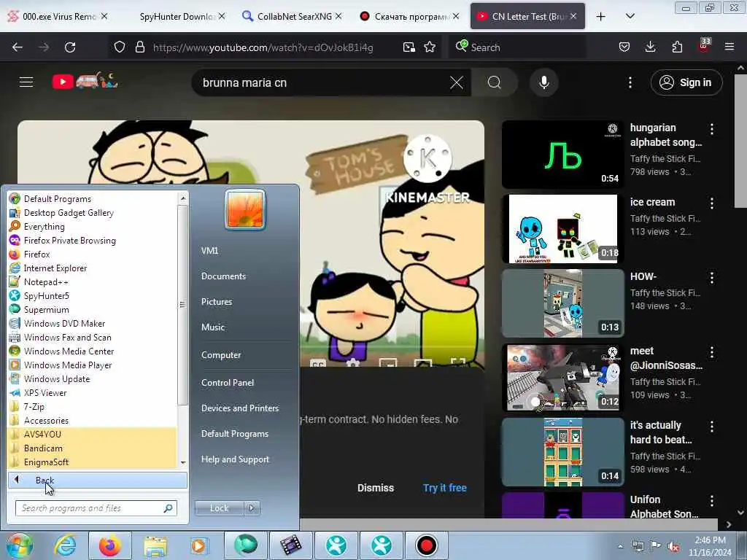The width and height of the screenshot is (747, 560).
Task: Switch to SpyHunter Download tab
Action: [177, 16]
